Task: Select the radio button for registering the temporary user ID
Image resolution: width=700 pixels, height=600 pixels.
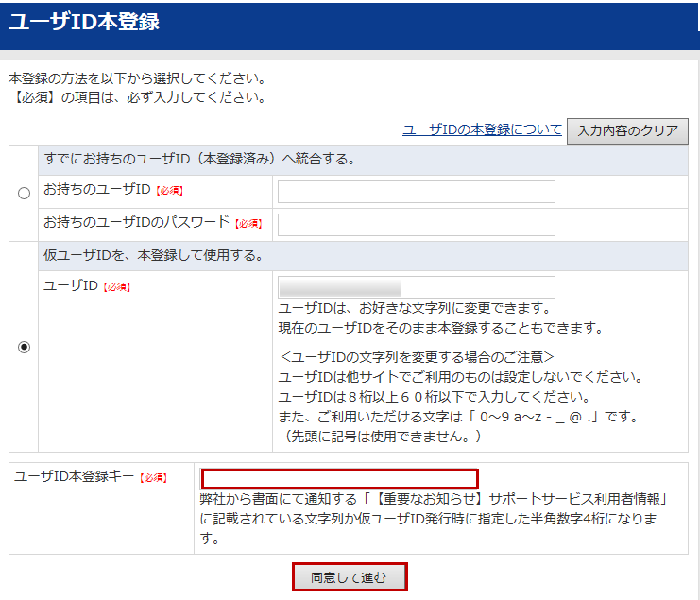Action: (x=24, y=347)
